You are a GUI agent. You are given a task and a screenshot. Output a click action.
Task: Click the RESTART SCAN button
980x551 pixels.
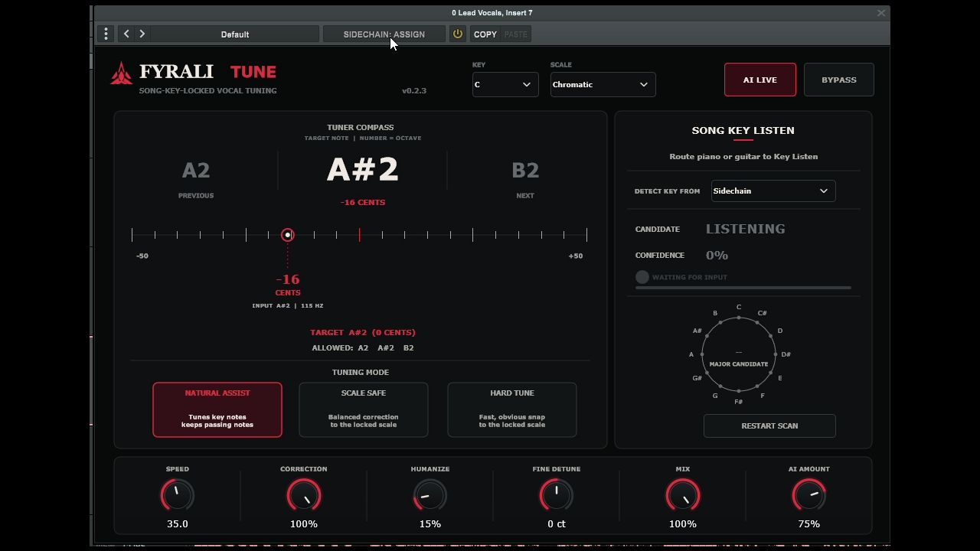[x=769, y=425]
